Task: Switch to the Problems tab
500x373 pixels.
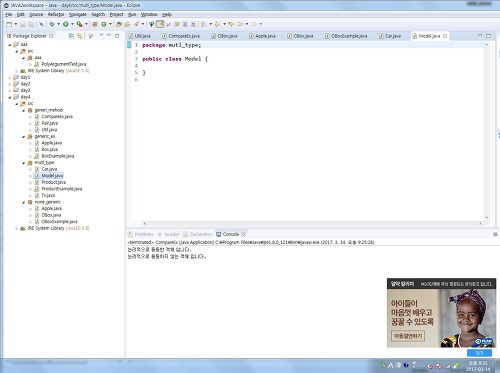Action: point(141,234)
